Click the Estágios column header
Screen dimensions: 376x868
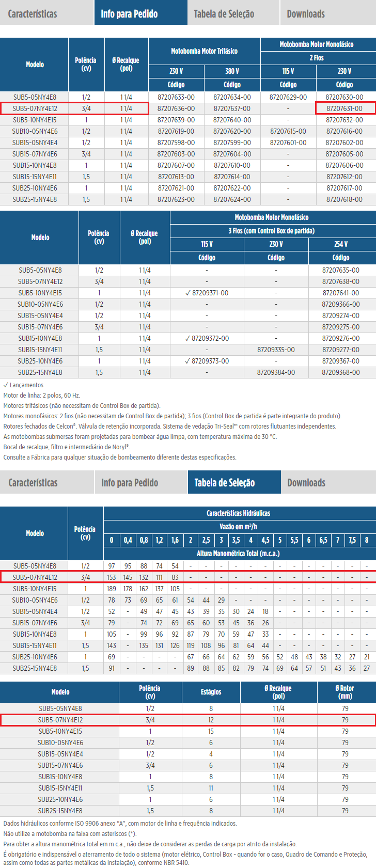coord(211,691)
